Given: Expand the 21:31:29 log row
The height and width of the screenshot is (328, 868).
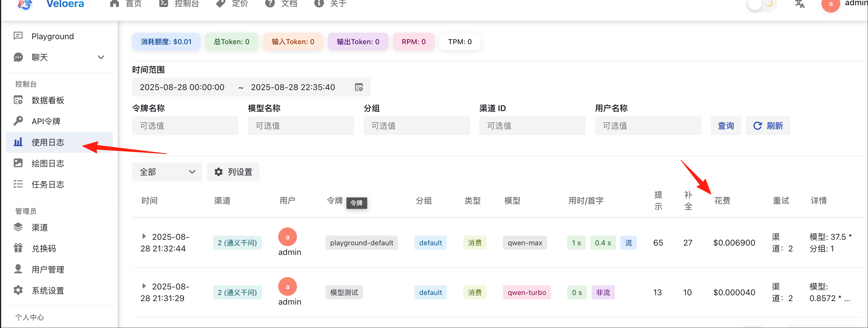Looking at the screenshot, I should [x=144, y=286].
